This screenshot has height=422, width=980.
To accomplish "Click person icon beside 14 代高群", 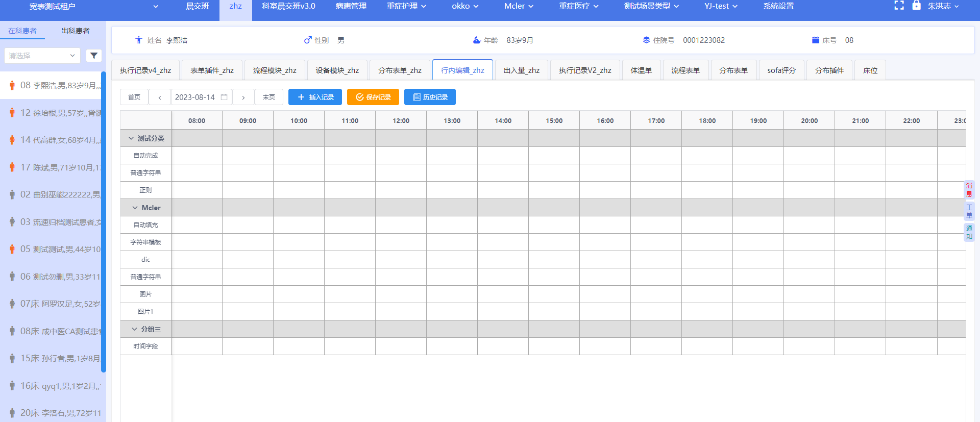I will click(x=12, y=140).
